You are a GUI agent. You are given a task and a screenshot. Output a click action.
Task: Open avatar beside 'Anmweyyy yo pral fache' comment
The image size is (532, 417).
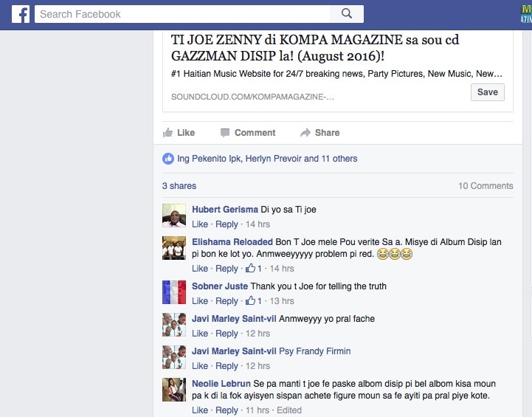click(x=174, y=325)
